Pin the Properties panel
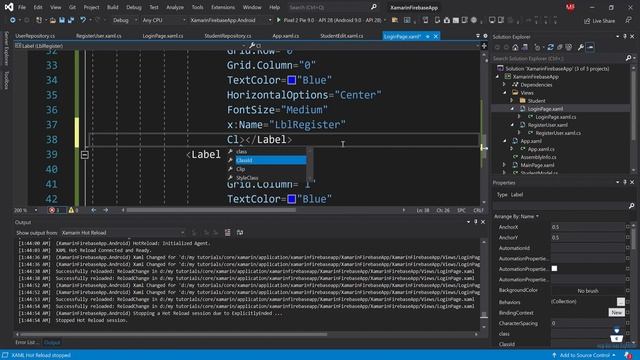This screenshot has height=360, width=640. (625, 182)
